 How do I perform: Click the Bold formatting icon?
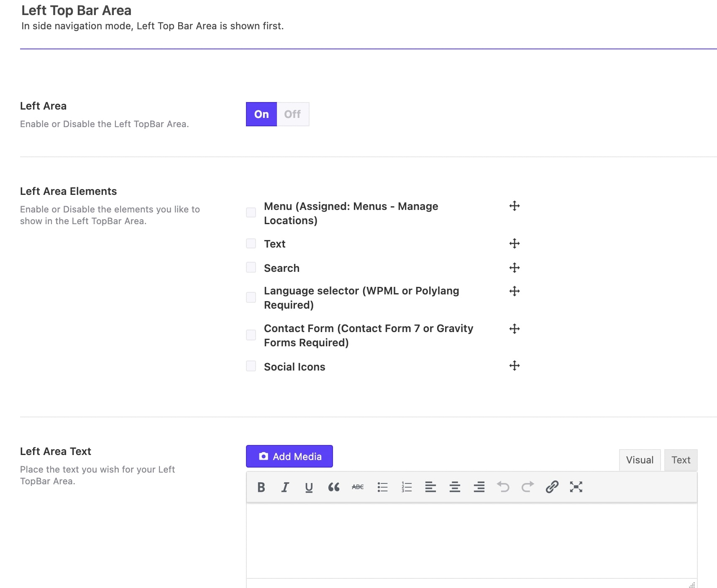pyautogui.click(x=261, y=487)
